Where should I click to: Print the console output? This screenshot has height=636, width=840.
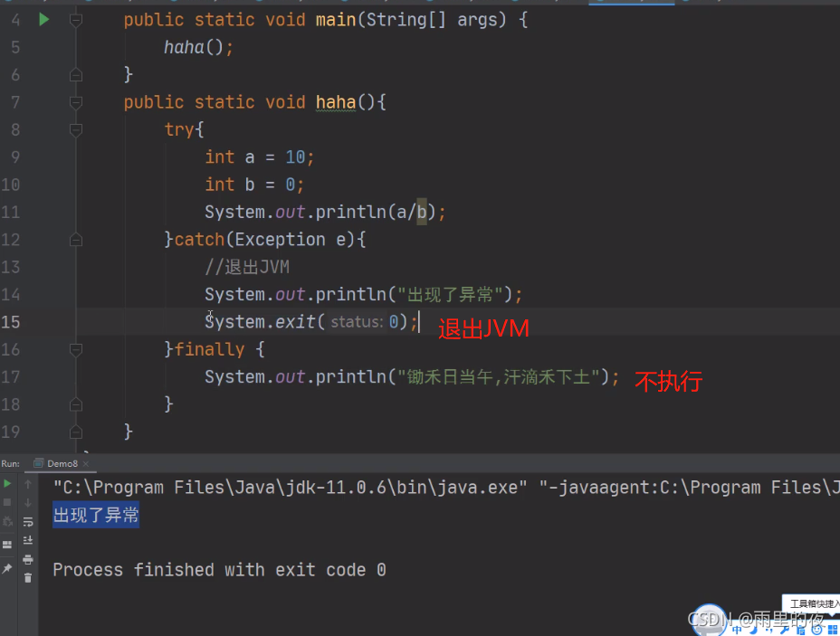(x=28, y=559)
